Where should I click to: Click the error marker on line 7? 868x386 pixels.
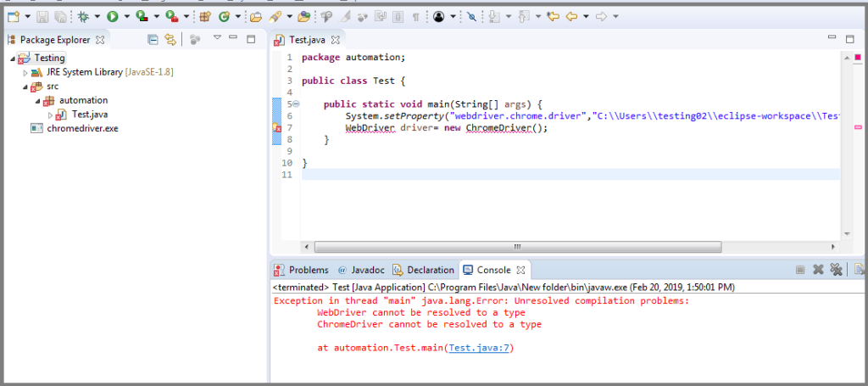tap(275, 128)
